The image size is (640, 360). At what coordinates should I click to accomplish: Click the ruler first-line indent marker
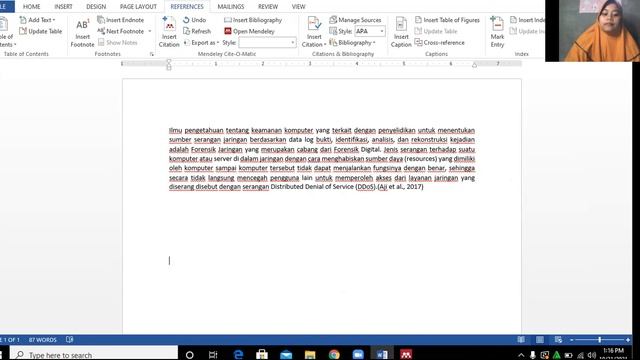169,61
